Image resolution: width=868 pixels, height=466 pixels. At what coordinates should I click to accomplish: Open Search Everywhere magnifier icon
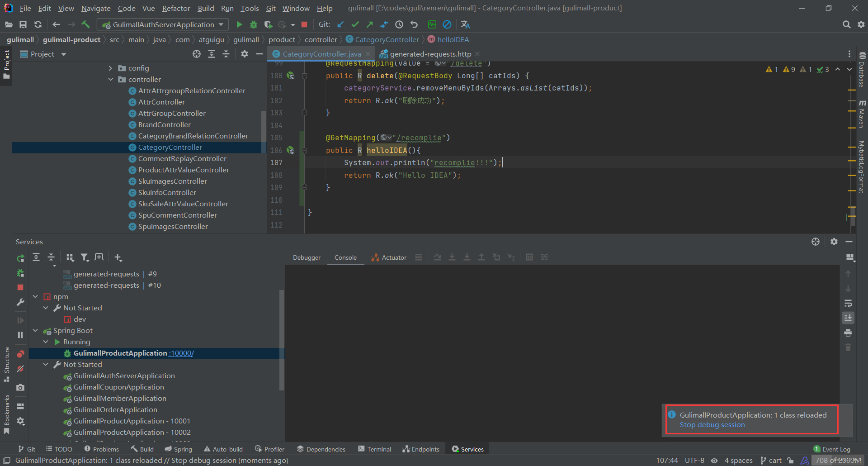[x=846, y=24]
